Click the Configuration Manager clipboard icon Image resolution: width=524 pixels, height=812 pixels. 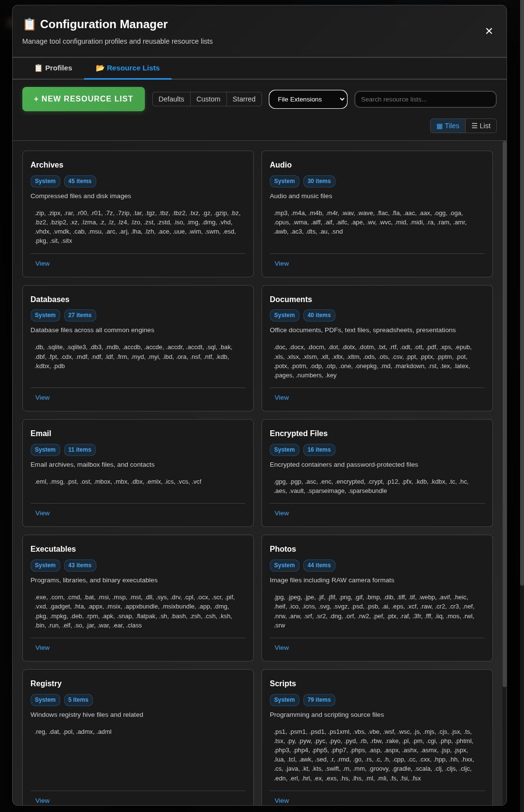29,24
